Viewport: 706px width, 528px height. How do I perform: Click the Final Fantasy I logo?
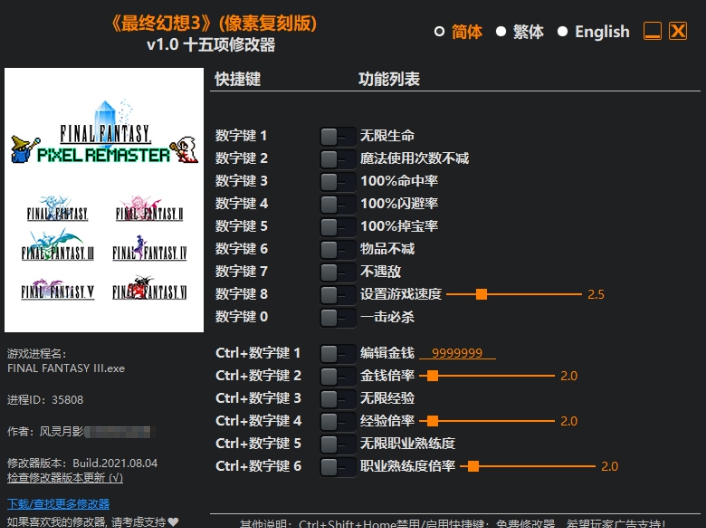57,209
